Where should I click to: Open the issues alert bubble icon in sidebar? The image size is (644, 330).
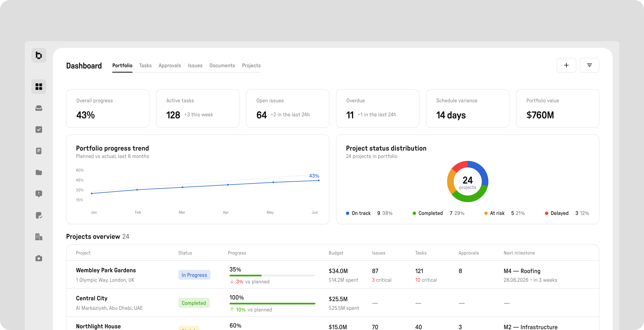click(x=39, y=194)
